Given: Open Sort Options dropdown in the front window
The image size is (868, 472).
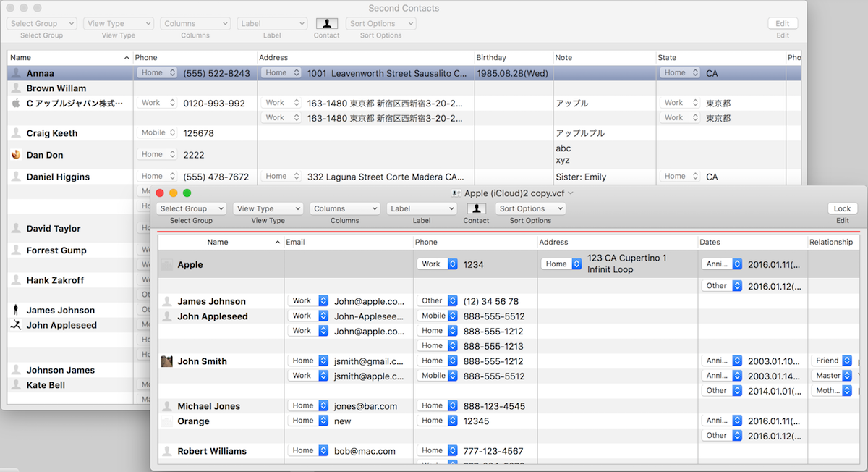Looking at the screenshot, I should coord(531,208).
